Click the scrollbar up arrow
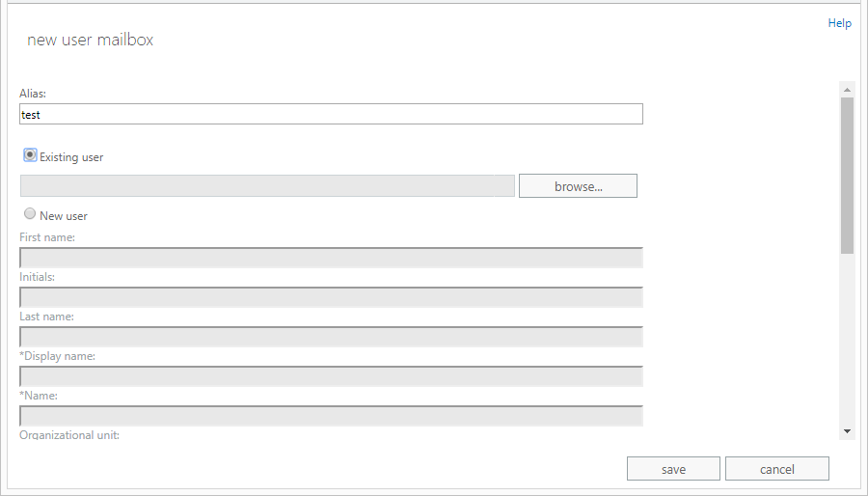868x496 pixels. click(x=847, y=89)
